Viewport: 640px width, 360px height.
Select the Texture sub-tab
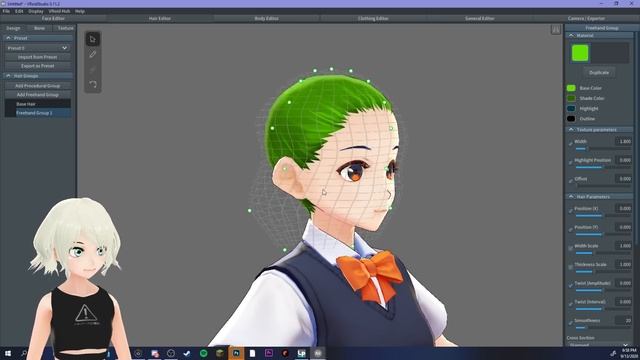tap(65, 28)
